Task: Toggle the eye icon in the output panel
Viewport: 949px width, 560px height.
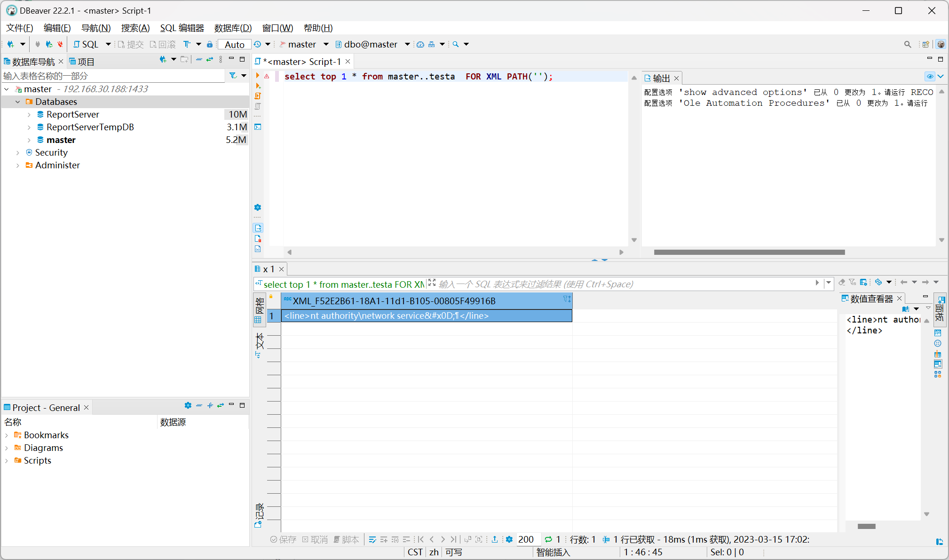Action: pyautogui.click(x=930, y=76)
